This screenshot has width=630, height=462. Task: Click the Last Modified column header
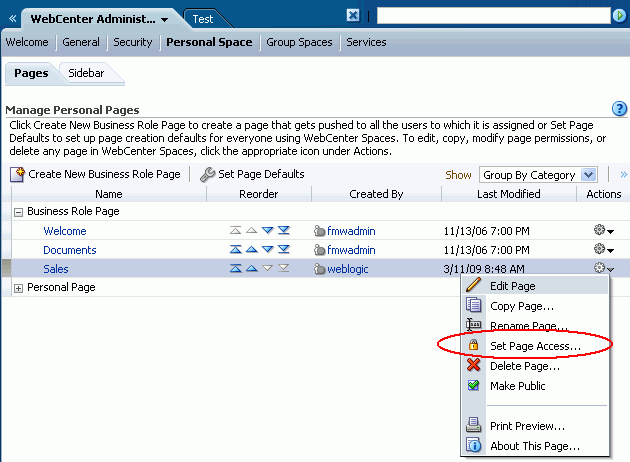tap(509, 194)
